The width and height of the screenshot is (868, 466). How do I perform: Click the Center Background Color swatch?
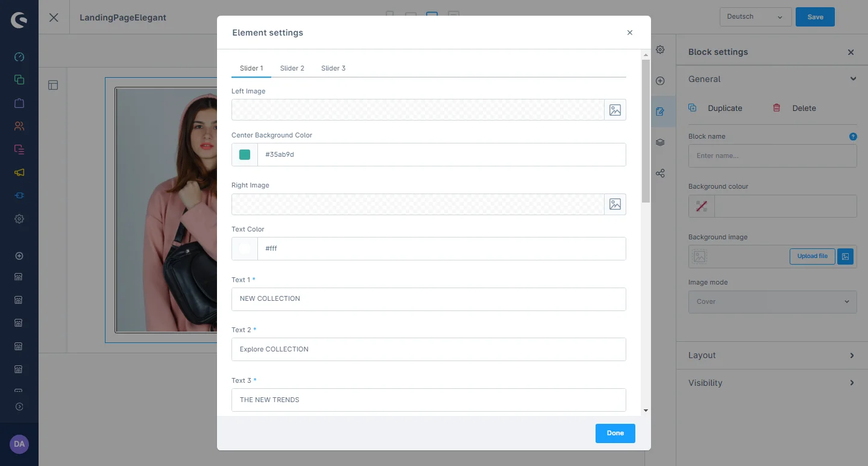pos(245,155)
